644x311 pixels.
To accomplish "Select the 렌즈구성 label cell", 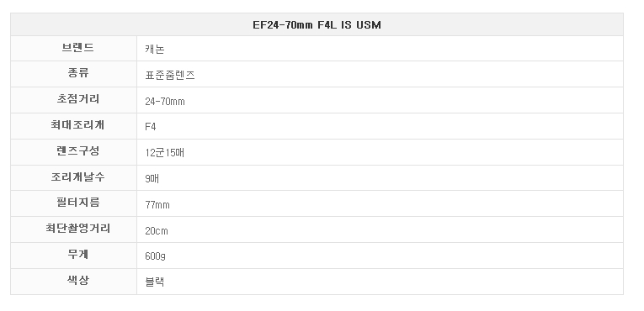I will click(x=73, y=152).
